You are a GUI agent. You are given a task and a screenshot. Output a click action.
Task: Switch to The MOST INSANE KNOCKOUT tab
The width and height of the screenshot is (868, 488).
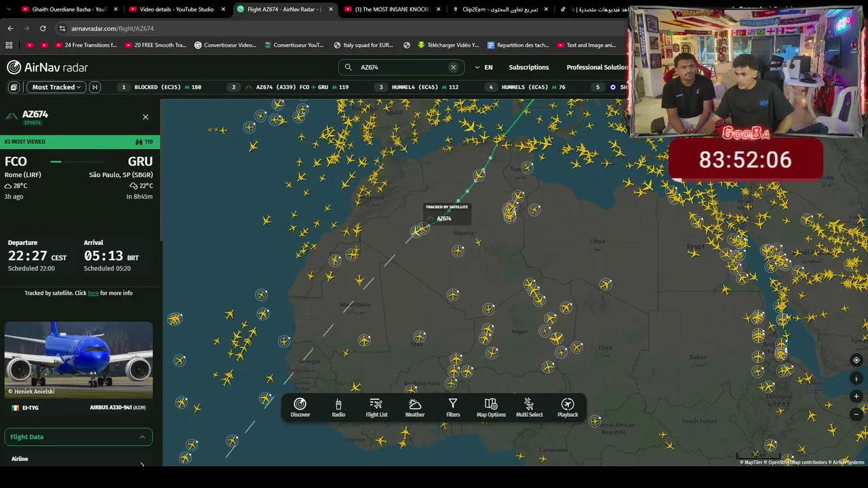pos(392,9)
